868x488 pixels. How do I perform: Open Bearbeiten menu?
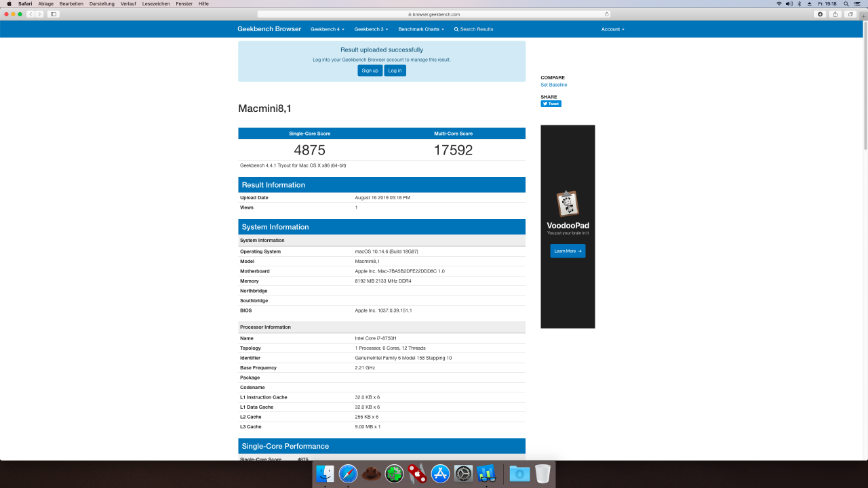tap(71, 3)
